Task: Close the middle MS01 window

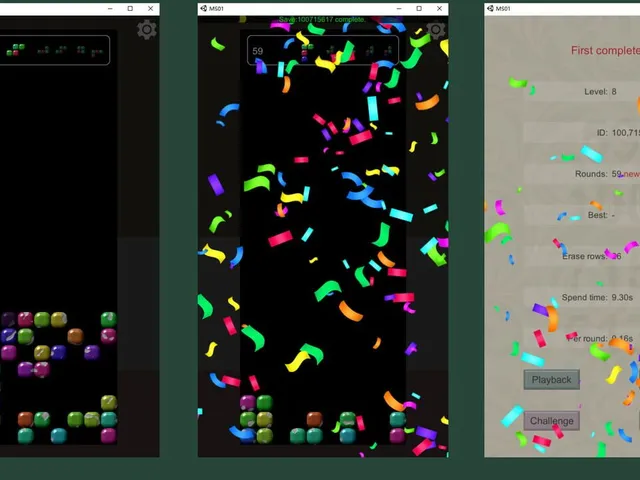Action: point(440,9)
